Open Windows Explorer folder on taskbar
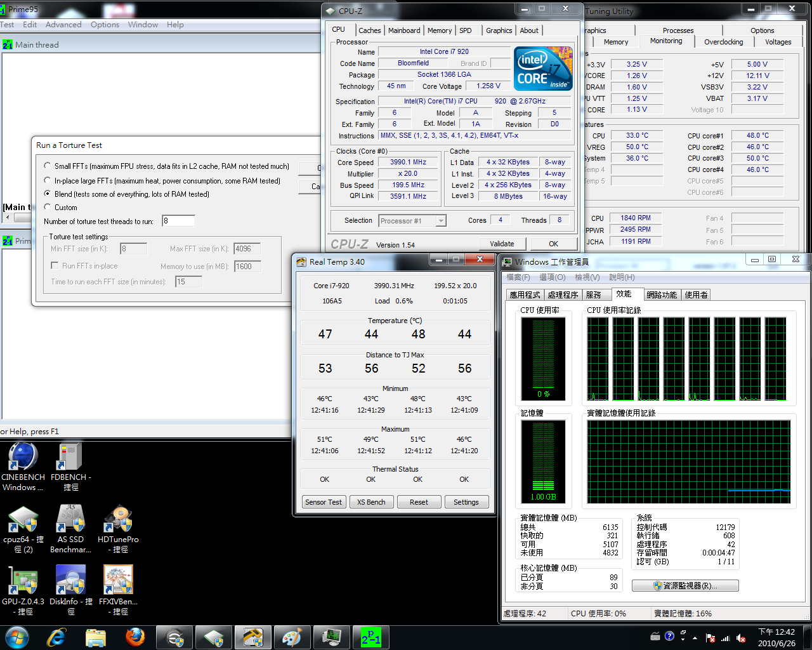The image size is (812, 650). [96, 637]
